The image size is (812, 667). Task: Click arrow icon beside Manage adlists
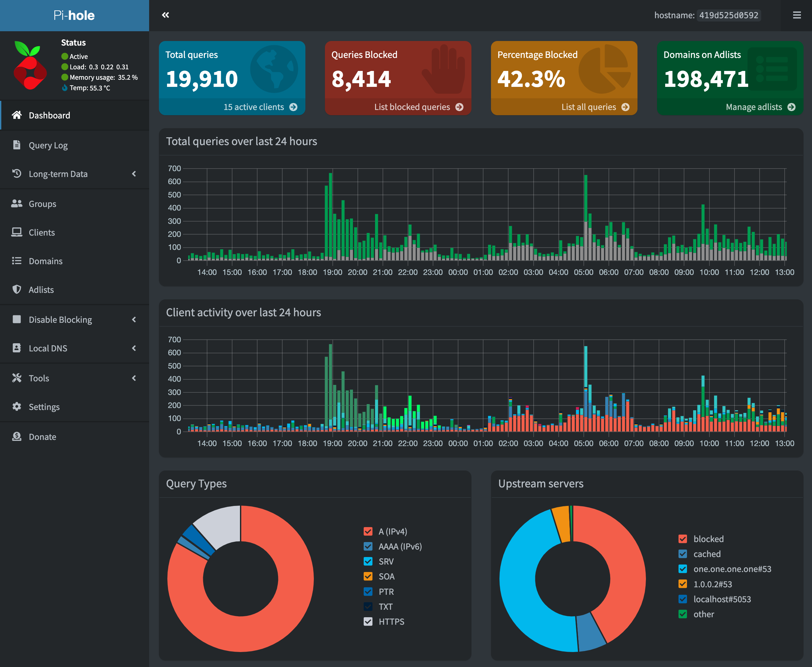(x=791, y=107)
